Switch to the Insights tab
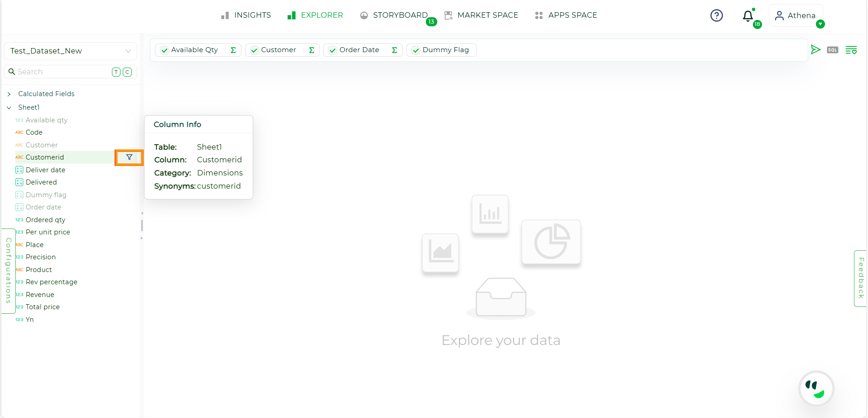Image resolution: width=868 pixels, height=418 pixels. point(246,15)
